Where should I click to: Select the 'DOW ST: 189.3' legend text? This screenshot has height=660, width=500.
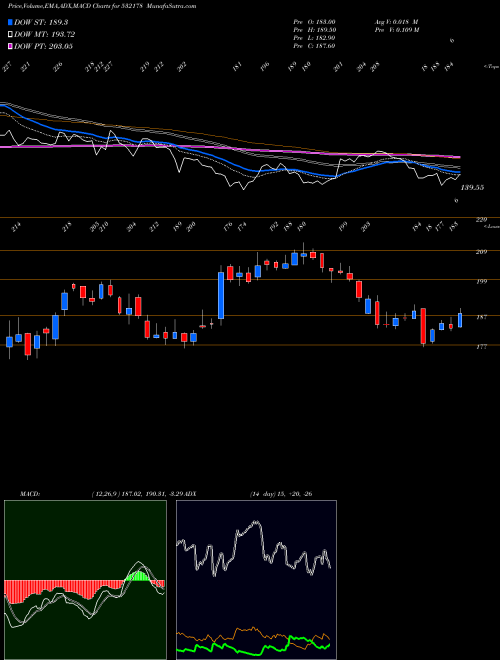click(x=41, y=22)
